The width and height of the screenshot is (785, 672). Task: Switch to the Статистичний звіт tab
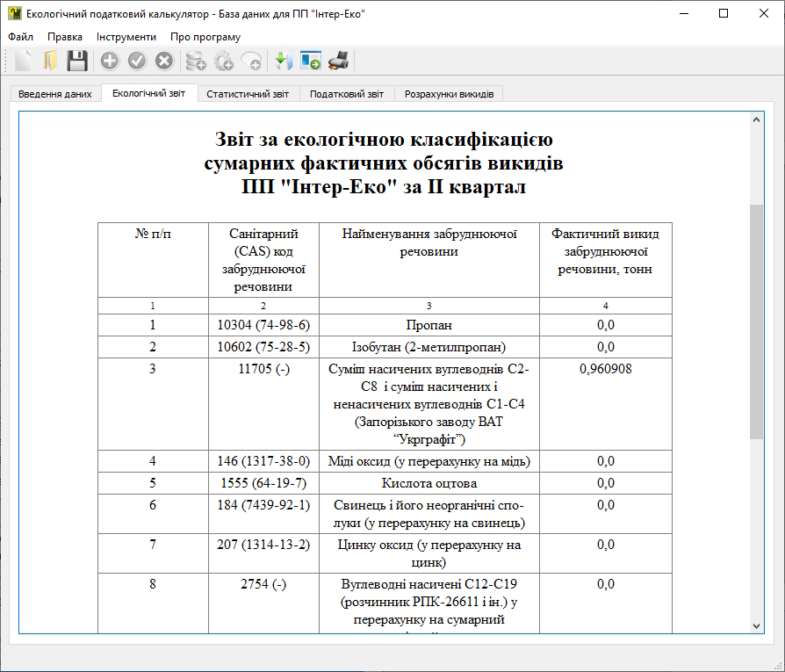point(248,94)
